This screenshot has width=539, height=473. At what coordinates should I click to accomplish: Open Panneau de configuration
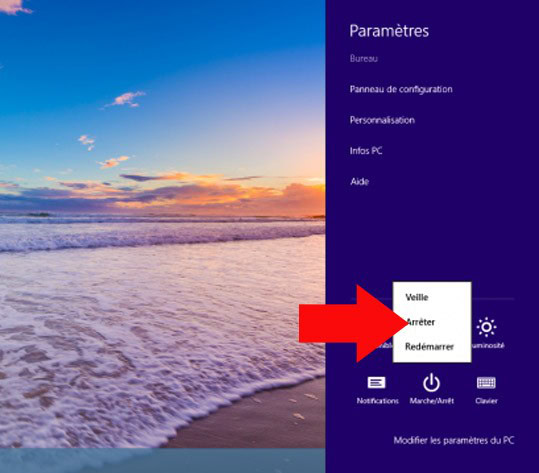click(x=401, y=89)
